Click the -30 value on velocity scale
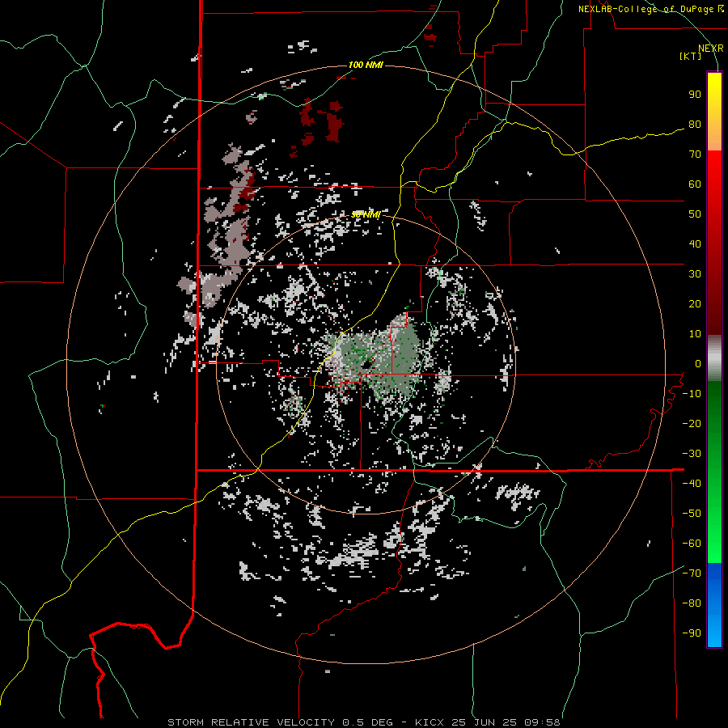The image size is (728, 728). (x=692, y=454)
